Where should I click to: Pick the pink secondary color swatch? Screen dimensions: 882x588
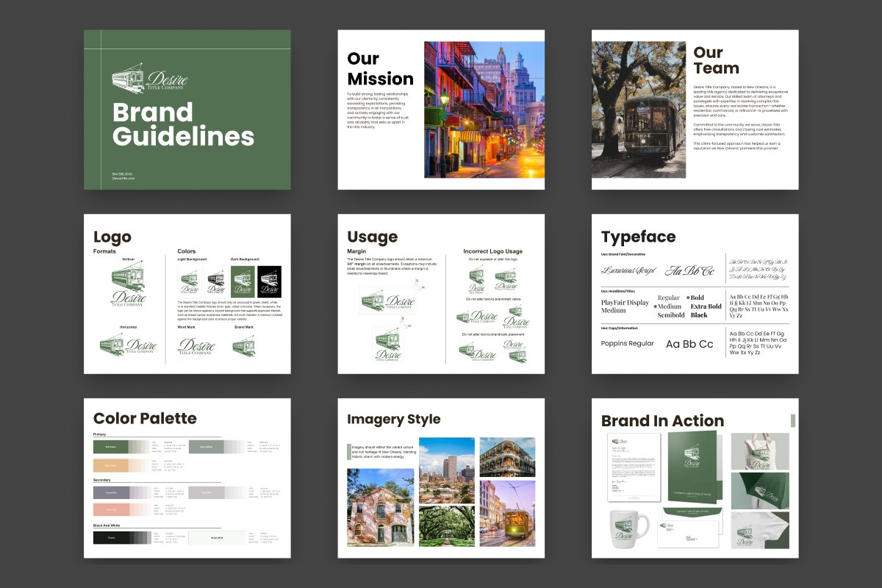[110, 510]
